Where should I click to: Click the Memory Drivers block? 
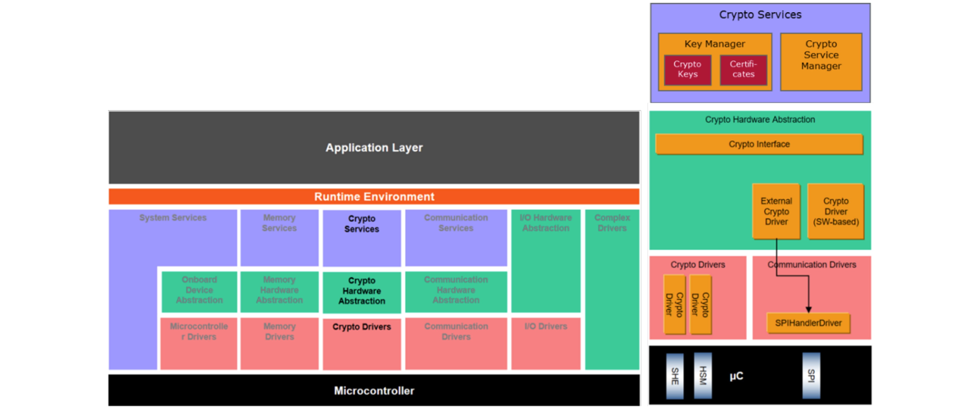(279, 344)
